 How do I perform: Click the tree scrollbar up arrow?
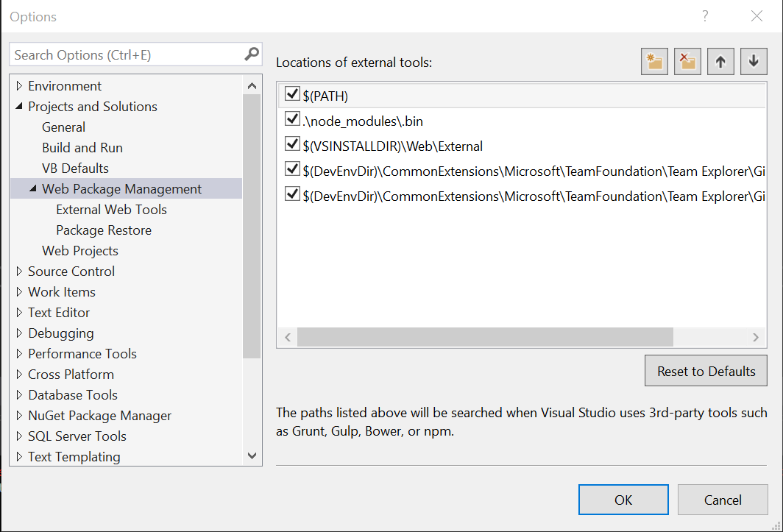tap(252, 86)
